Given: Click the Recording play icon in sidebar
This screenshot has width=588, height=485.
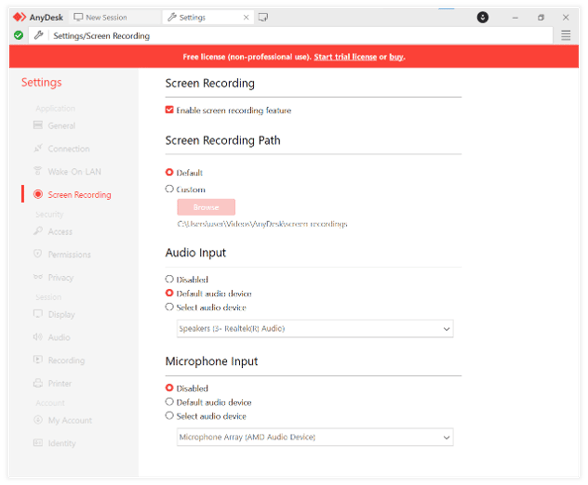Looking at the screenshot, I should [38, 360].
